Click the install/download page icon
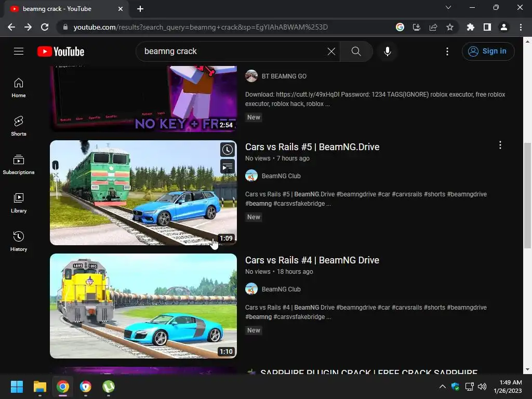 [x=416, y=27]
